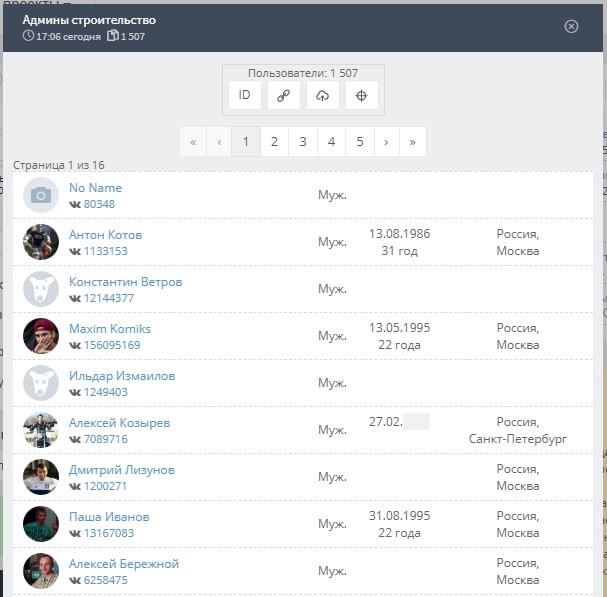The image size is (607, 597).
Task: Click the crosshair target icon button
Action: [361, 95]
